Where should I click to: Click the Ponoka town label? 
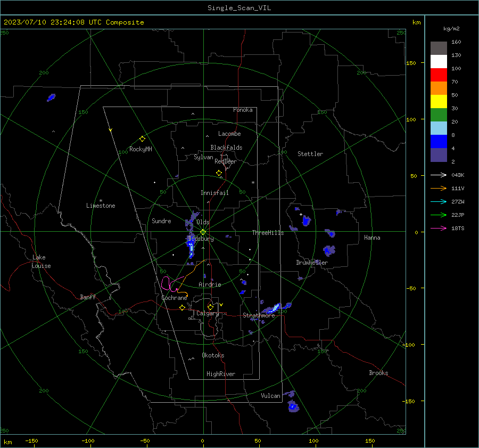pos(243,110)
